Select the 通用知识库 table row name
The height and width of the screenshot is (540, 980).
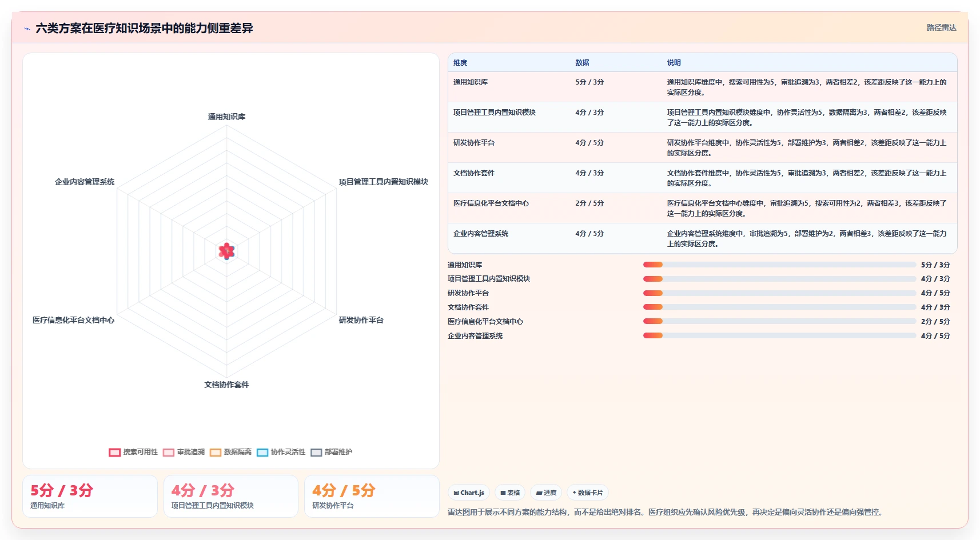pos(471,82)
